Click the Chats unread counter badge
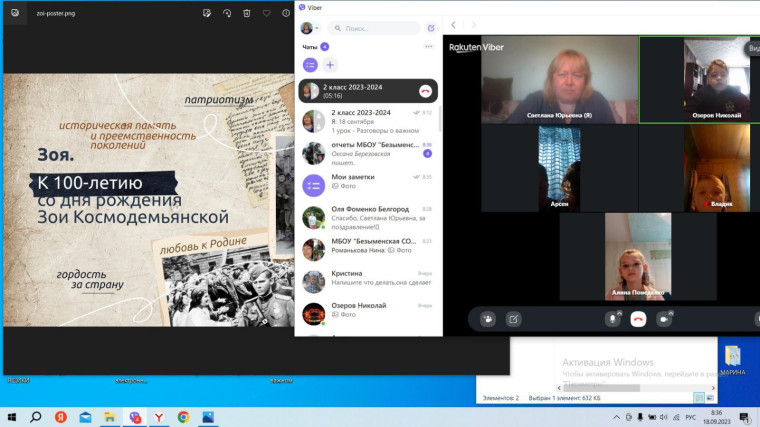Image resolution: width=760 pixels, height=427 pixels. click(x=324, y=47)
